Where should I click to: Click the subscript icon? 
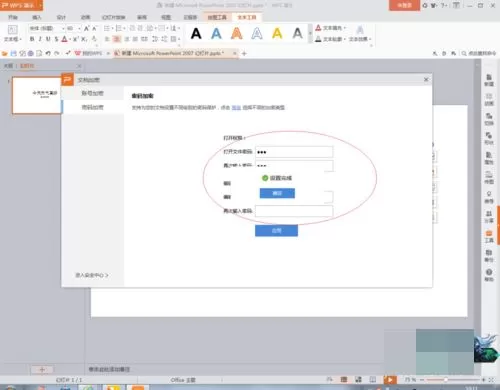(x=84, y=39)
